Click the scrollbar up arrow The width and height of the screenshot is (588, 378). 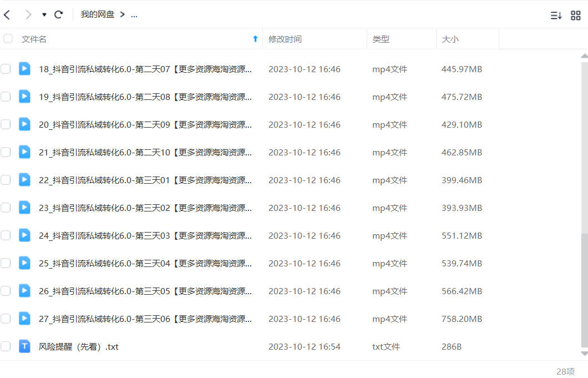tap(584, 56)
